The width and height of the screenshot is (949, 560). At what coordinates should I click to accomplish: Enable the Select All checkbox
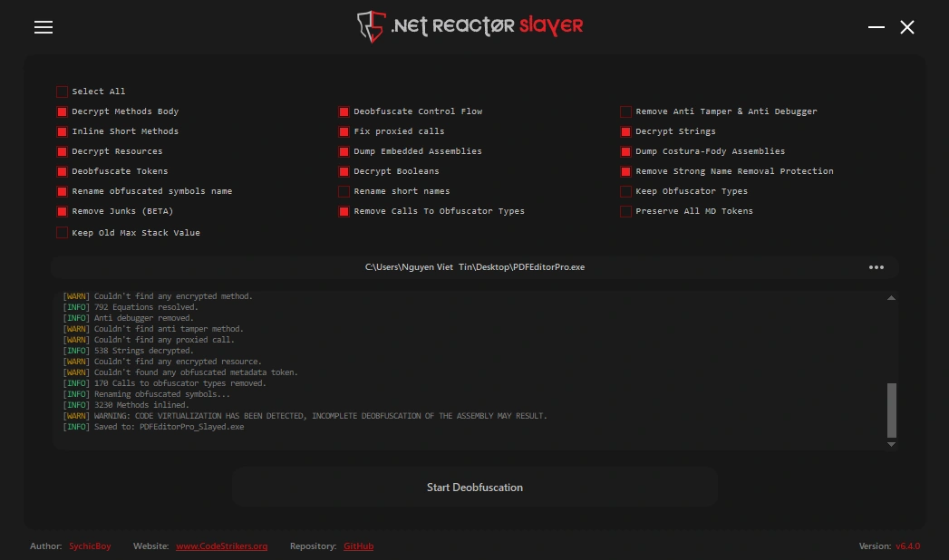(63, 92)
